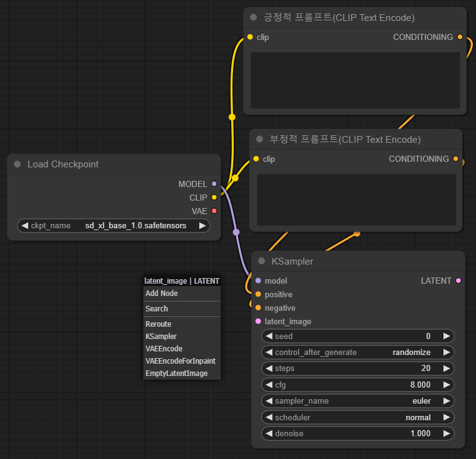The width and height of the screenshot is (476, 459).
Task: Open the control_after_generate randomize selector
Action: 357,353
